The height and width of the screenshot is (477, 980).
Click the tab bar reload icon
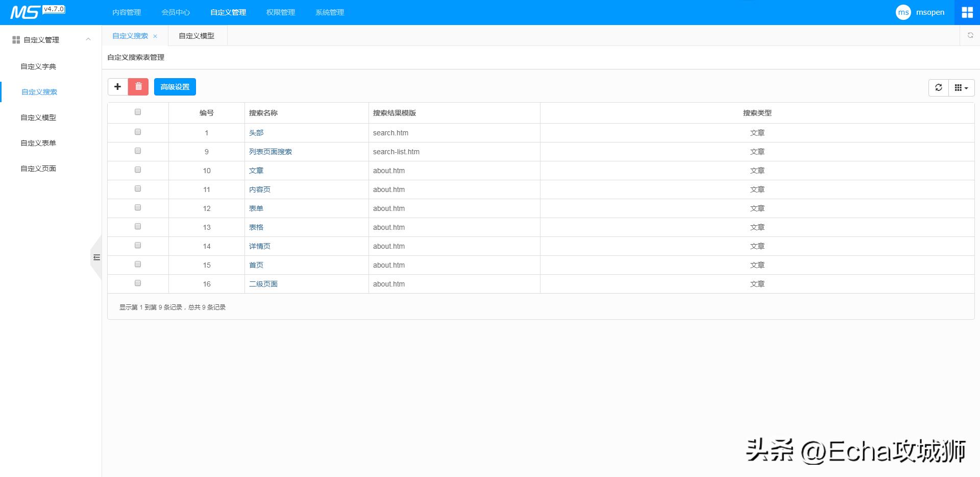pyautogui.click(x=970, y=36)
